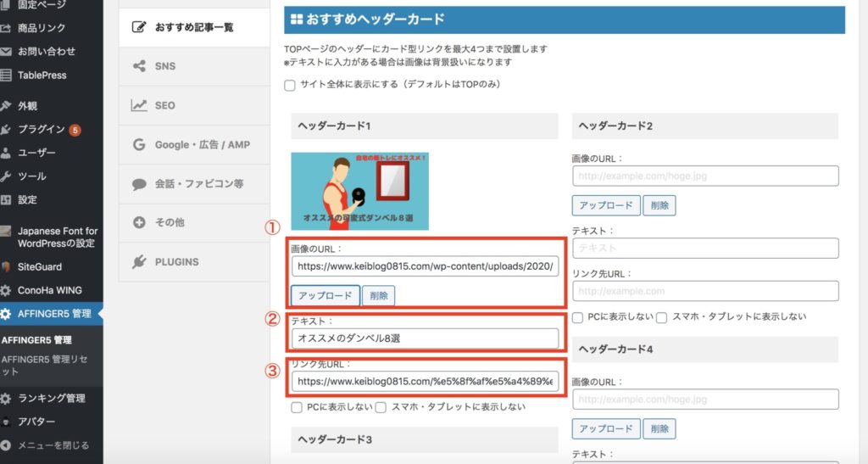Click 削除 button for header card 1

pos(379,296)
